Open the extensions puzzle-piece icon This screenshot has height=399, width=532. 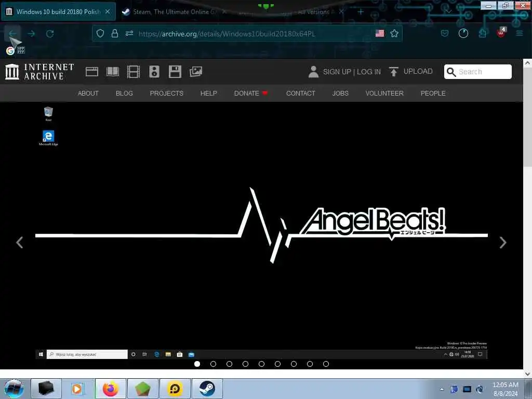point(482,33)
